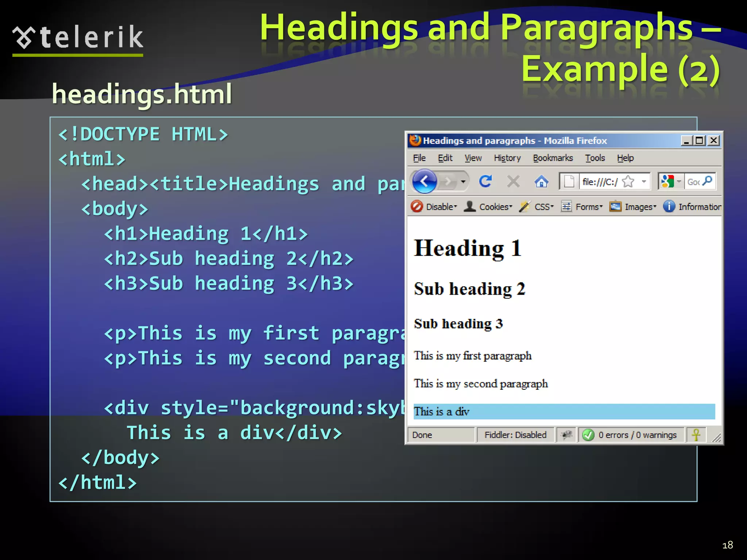Click the Done status text
This screenshot has height=560, width=747.
pos(422,435)
